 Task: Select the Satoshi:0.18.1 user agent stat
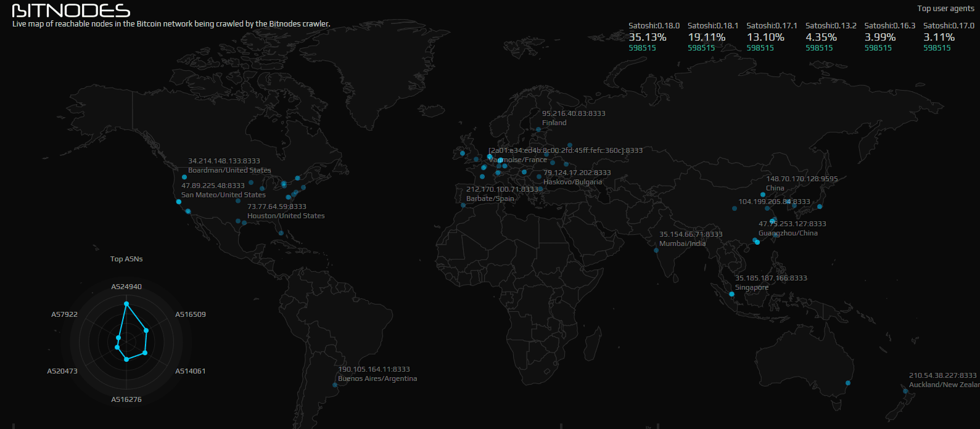tap(713, 36)
